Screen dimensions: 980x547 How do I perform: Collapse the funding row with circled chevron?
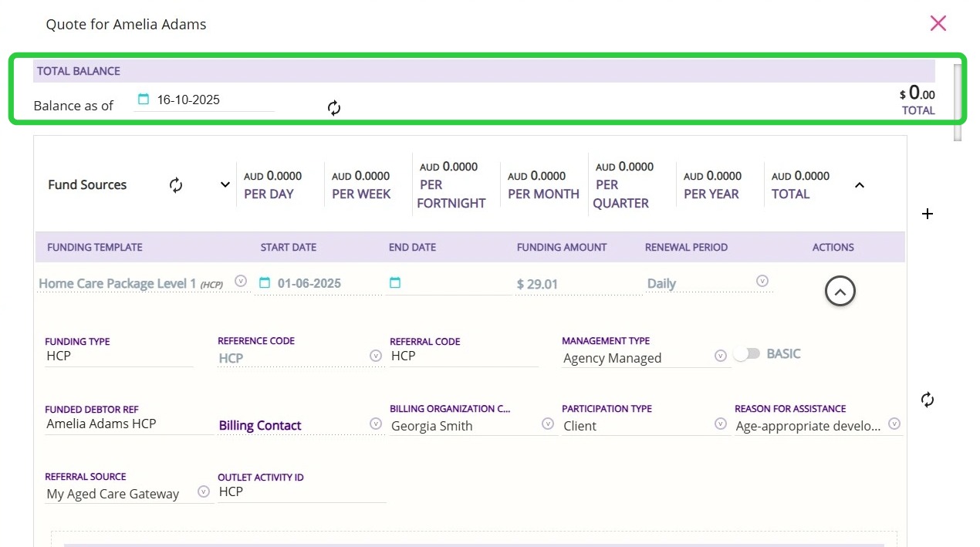tap(840, 292)
